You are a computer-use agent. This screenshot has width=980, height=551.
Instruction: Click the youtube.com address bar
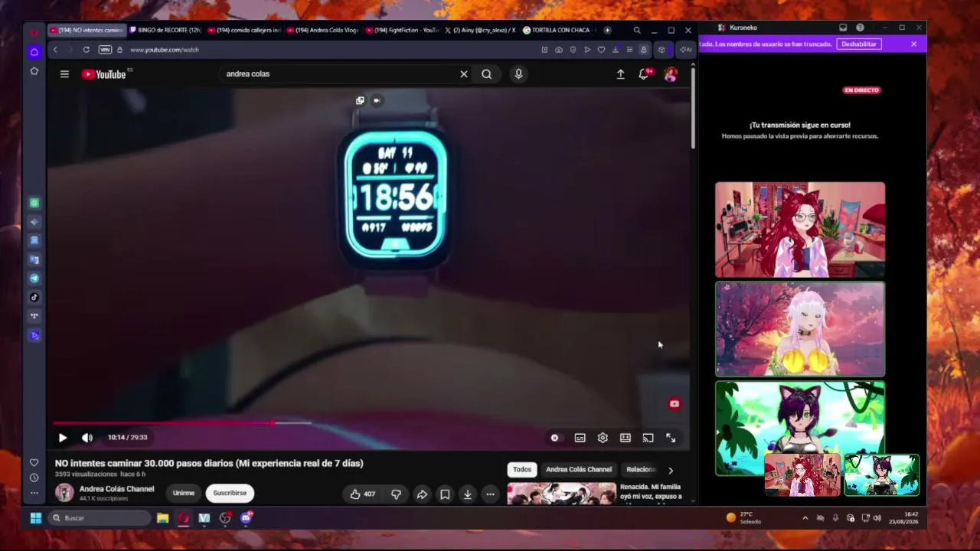coord(329,50)
